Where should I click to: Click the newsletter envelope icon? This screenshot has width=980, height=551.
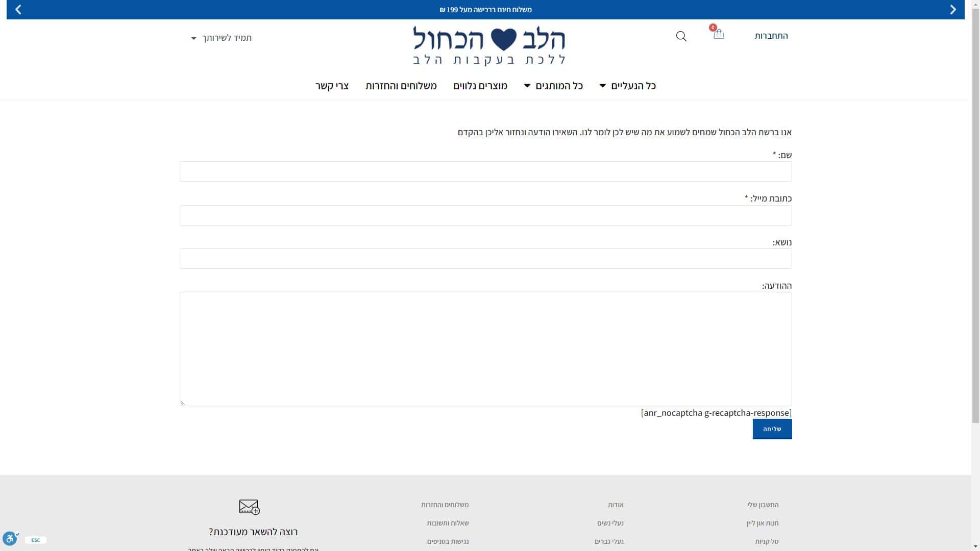point(249,507)
